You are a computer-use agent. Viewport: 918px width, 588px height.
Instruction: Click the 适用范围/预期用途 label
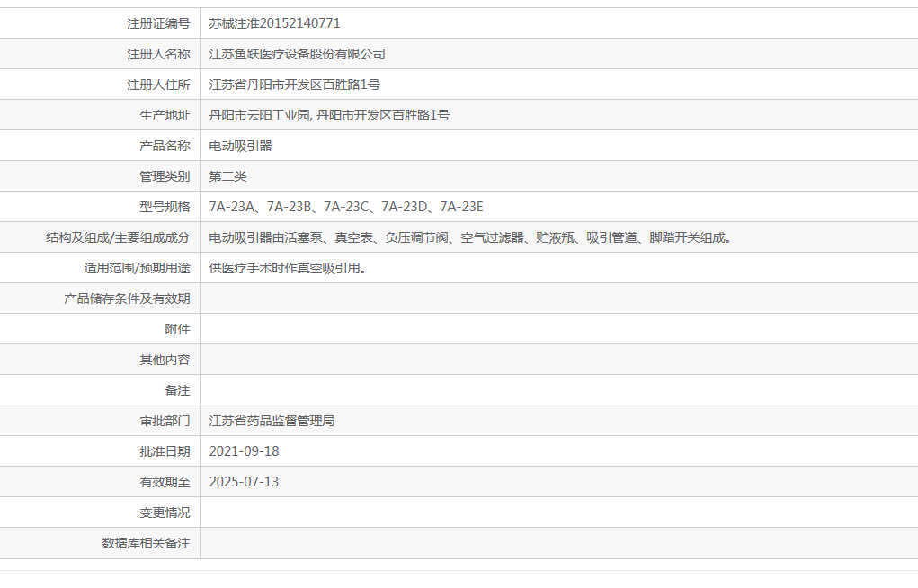137,268
